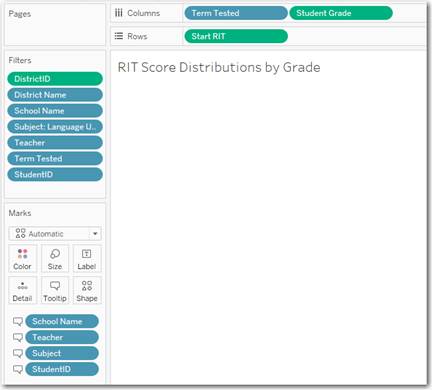The image size is (432, 390).
Task: Open the Shape marks card
Action: point(87,290)
